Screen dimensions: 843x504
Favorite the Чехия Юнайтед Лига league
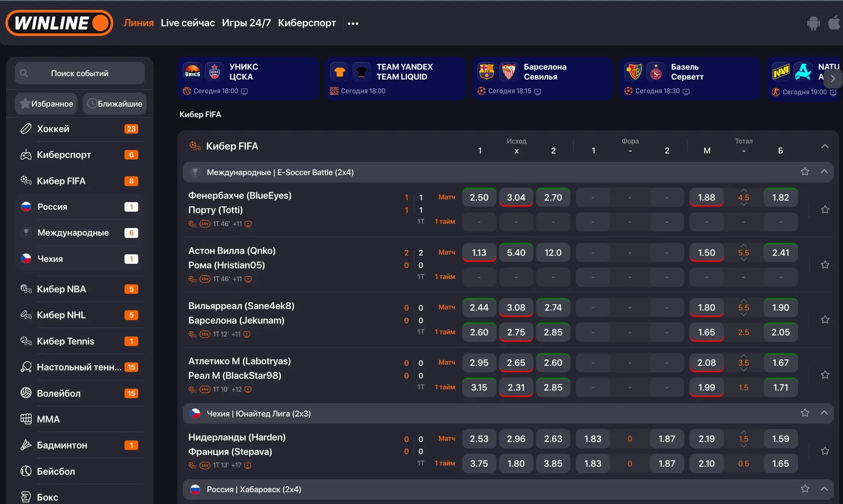[805, 413]
